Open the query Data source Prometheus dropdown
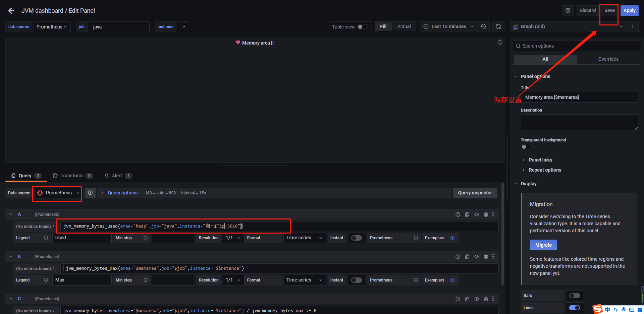The width and height of the screenshot is (644, 314). pyautogui.click(x=57, y=193)
